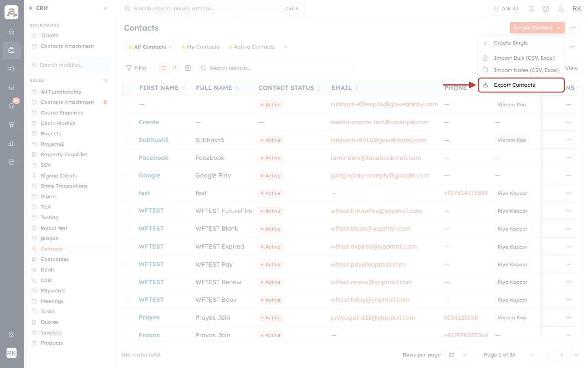
Task: Select checkbox for WFTEST FutureFire row
Action: (127, 211)
